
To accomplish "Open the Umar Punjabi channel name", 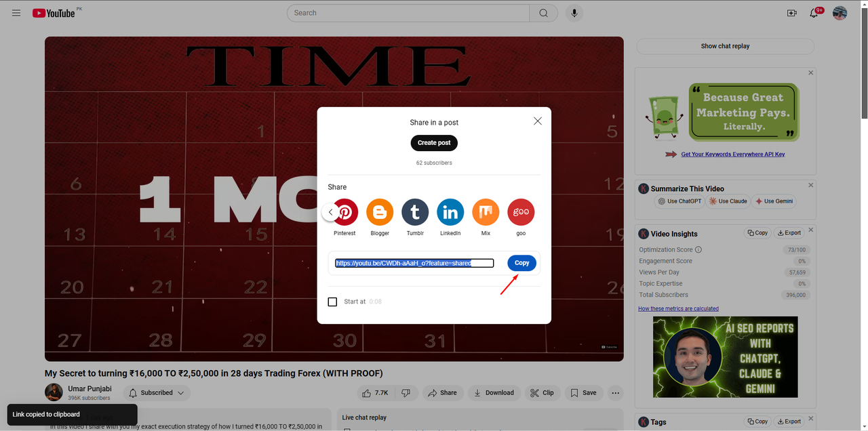I will 90,389.
